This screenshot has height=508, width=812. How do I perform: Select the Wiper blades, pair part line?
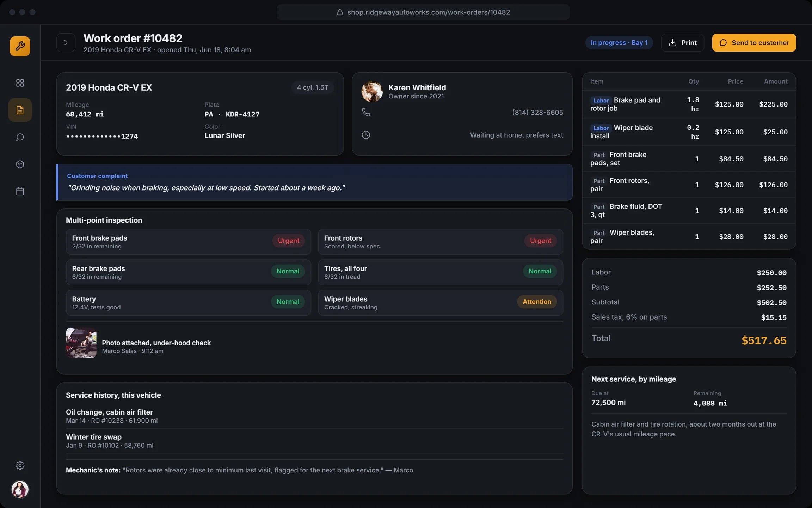tap(689, 237)
